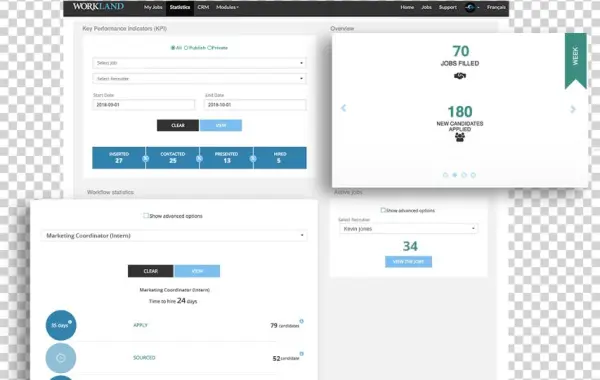Click View the Jobs button
600x380 pixels.
[408, 262]
